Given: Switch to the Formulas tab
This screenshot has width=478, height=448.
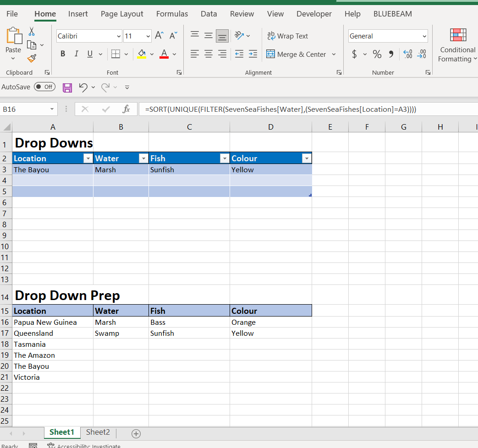Looking at the screenshot, I should 172,14.
